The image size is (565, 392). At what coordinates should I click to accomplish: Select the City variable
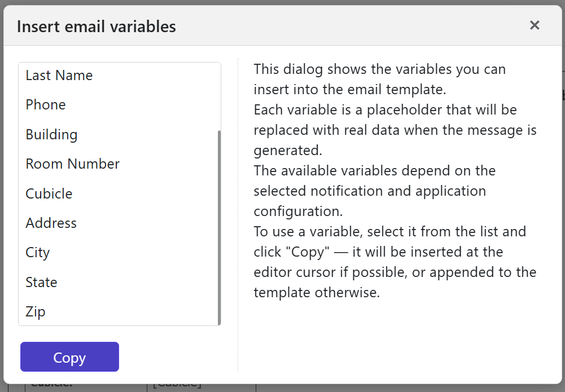tap(38, 253)
